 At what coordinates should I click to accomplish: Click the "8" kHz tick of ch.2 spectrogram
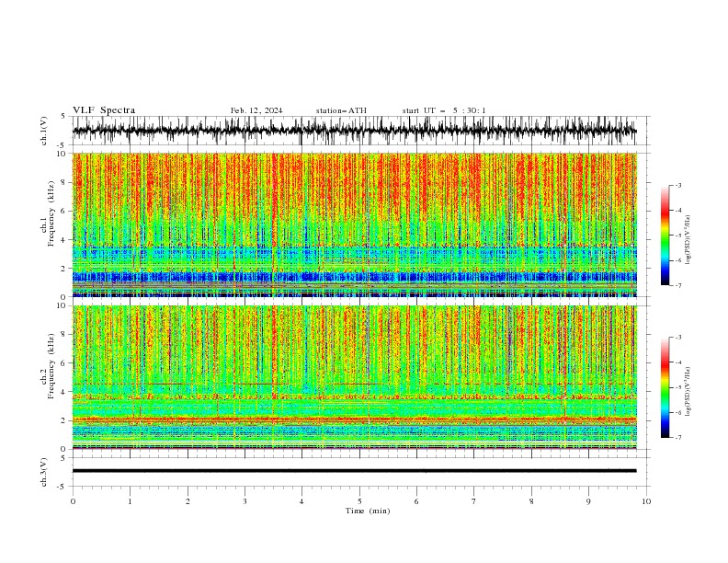tap(64, 335)
